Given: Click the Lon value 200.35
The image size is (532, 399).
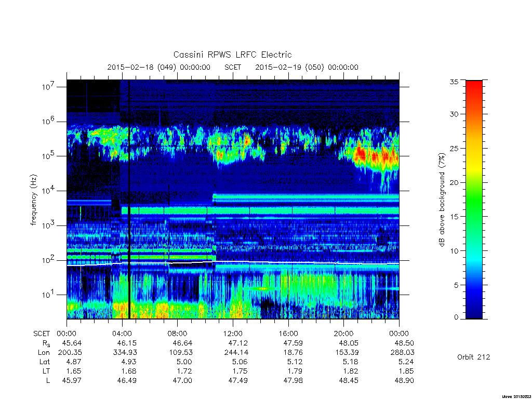Looking at the screenshot, I should [70, 353].
